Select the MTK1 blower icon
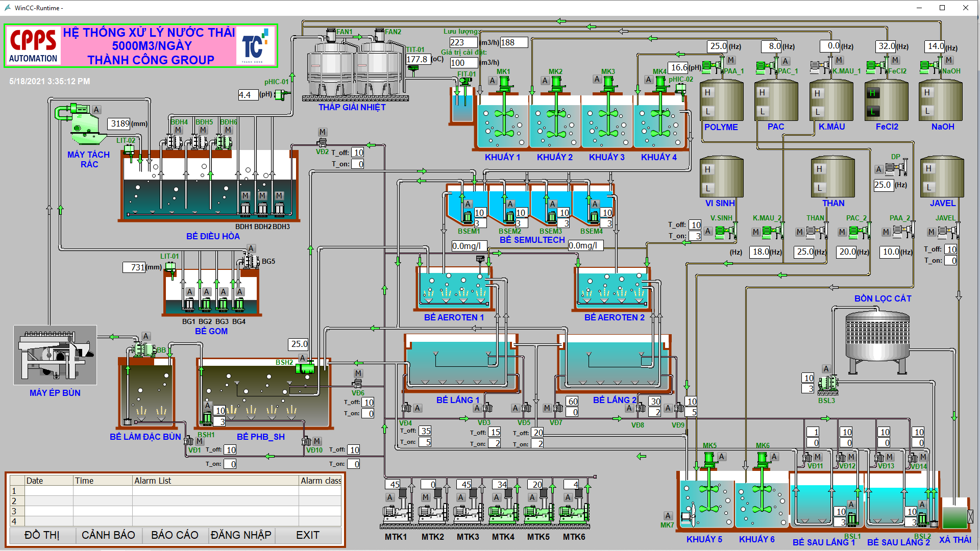This screenshot has height=551, width=980. (x=397, y=511)
